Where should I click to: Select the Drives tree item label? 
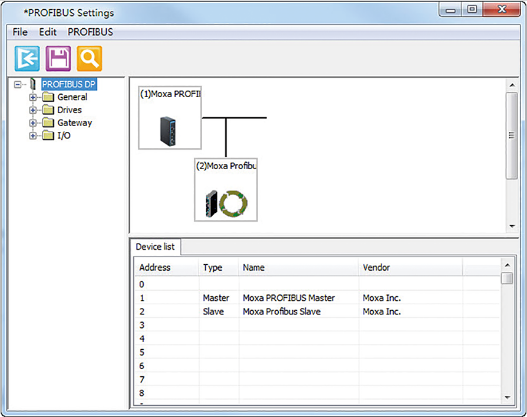point(69,110)
